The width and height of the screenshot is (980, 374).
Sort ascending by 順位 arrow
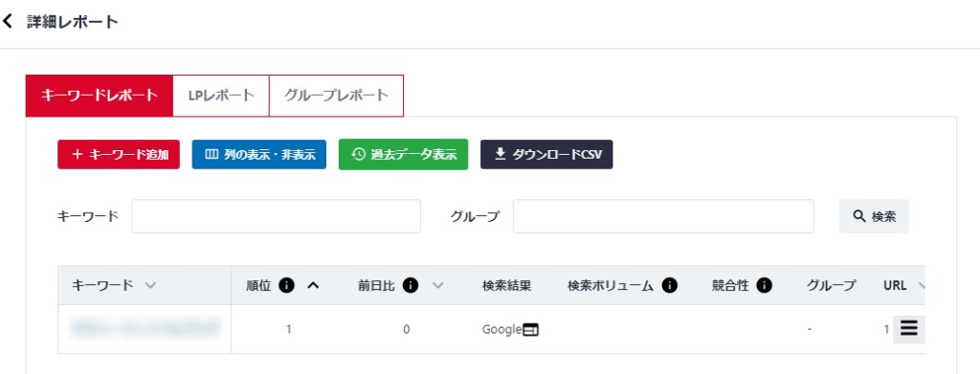[x=313, y=285]
